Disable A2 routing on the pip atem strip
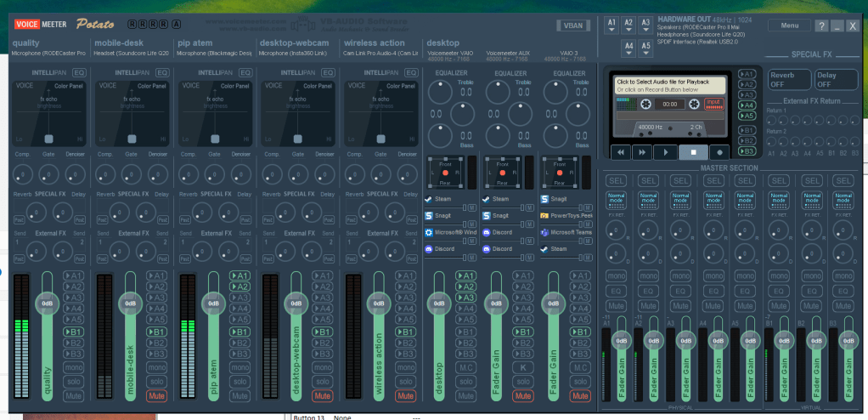 240,287
